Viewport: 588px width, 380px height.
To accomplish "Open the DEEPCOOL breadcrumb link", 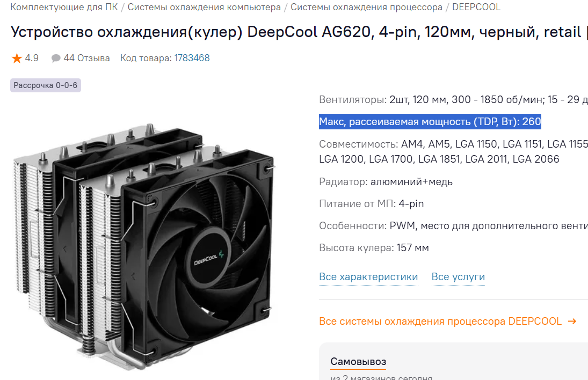I will tap(476, 7).
